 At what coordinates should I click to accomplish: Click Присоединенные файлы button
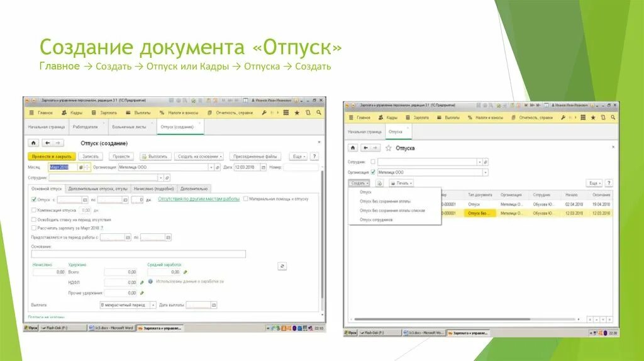pos(255,157)
